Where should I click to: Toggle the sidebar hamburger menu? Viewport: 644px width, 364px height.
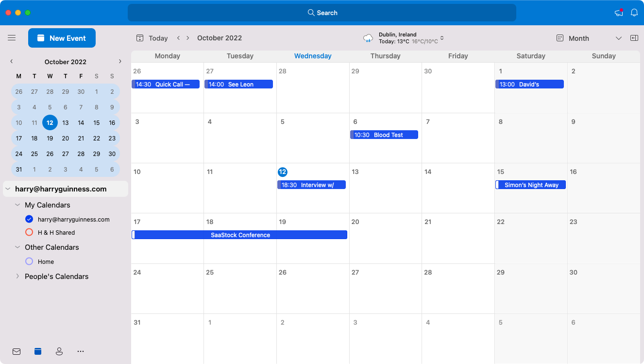pyautogui.click(x=12, y=38)
